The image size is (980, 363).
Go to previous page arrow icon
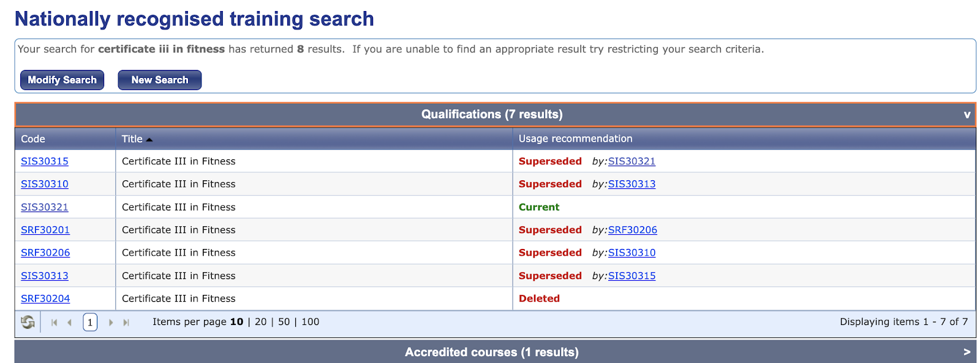[69, 323]
